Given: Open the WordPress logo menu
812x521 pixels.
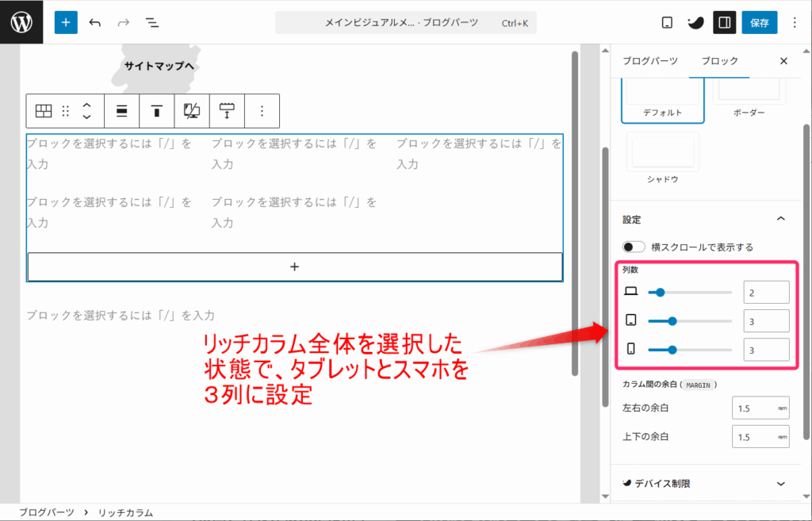Looking at the screenshot, I should coord(21,22).
